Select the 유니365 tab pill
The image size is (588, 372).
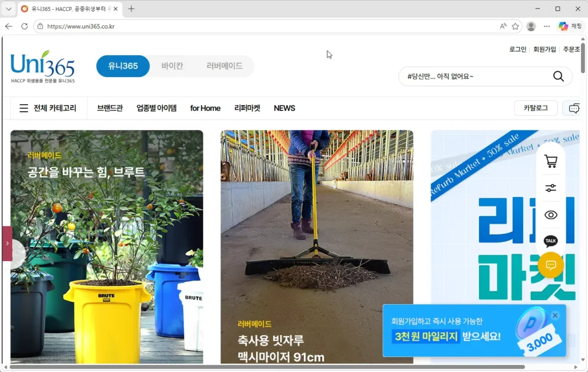(x=123, y=66)
